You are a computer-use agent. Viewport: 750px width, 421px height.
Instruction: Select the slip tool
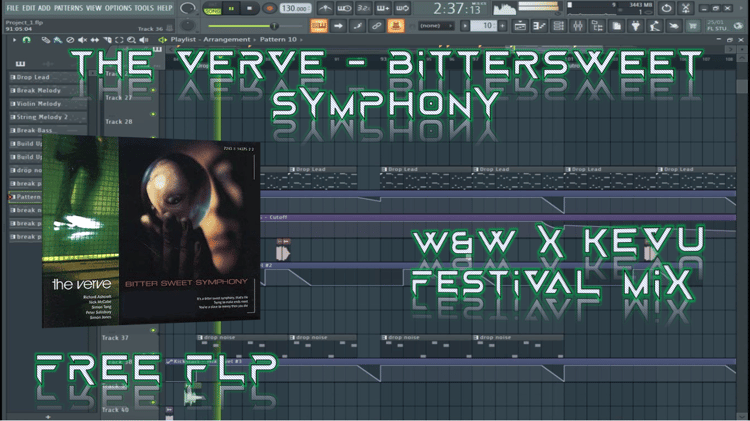coord(95,40)
